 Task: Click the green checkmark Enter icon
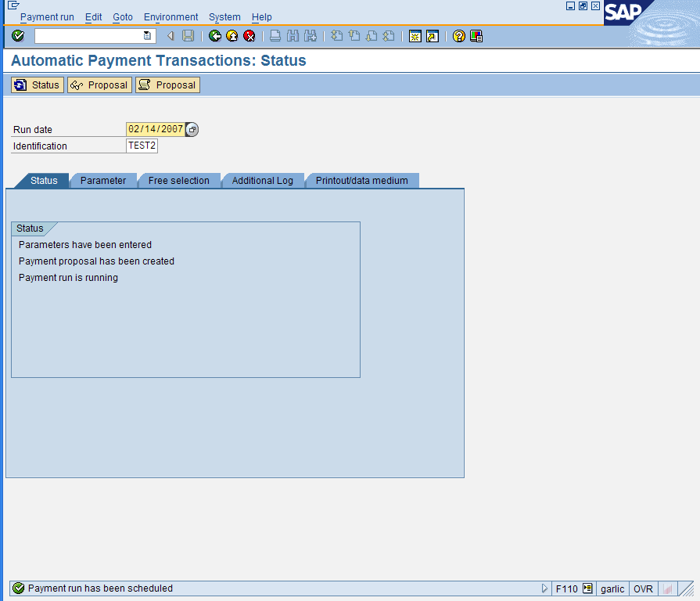coord(17,35)
